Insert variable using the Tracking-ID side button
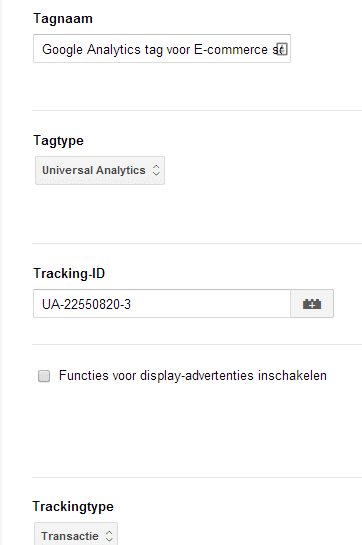The width and height of the screenshot is (362, 545). [312, 303]
